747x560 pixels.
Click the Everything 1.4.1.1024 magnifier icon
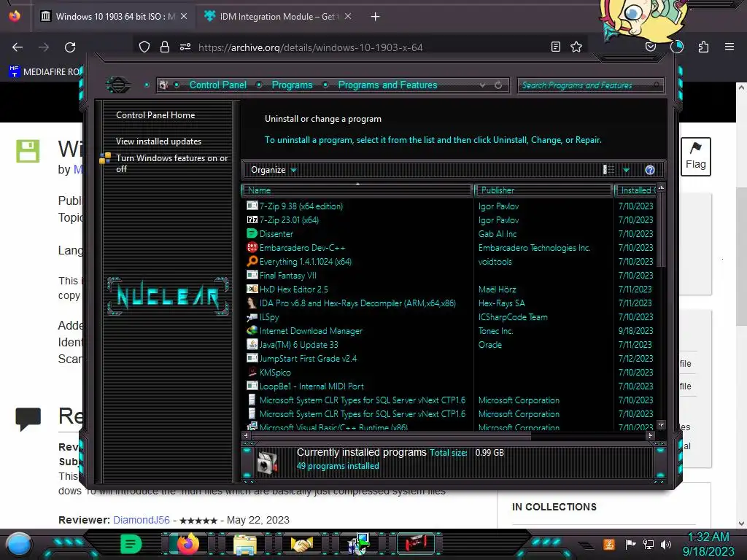tap(252, 261)
